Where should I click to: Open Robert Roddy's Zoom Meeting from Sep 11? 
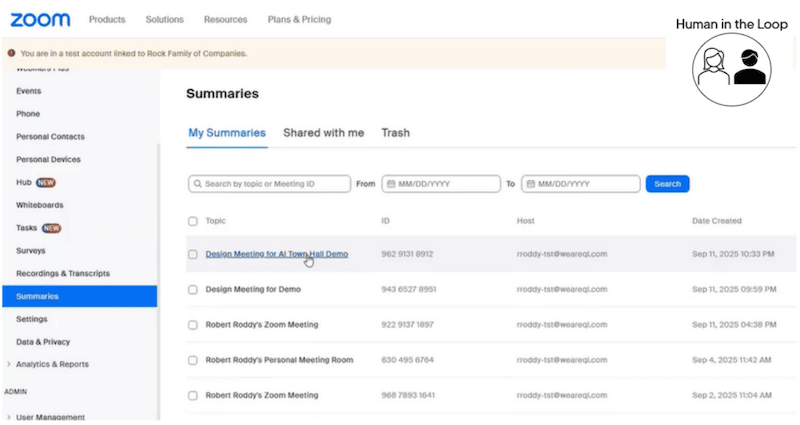tap(262, 324)
